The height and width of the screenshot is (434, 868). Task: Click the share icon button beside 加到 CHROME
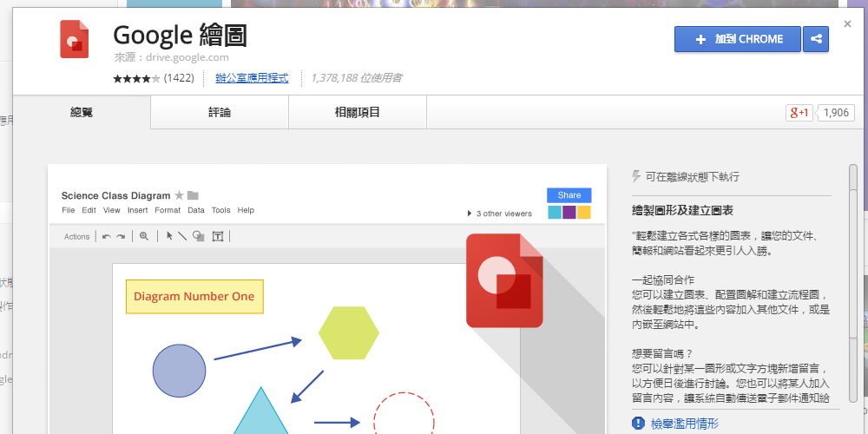tap(816, 39)
